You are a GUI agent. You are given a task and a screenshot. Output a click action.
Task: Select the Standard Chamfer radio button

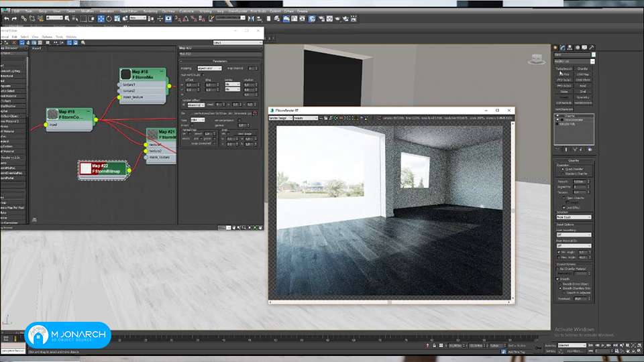click(562, 173)
